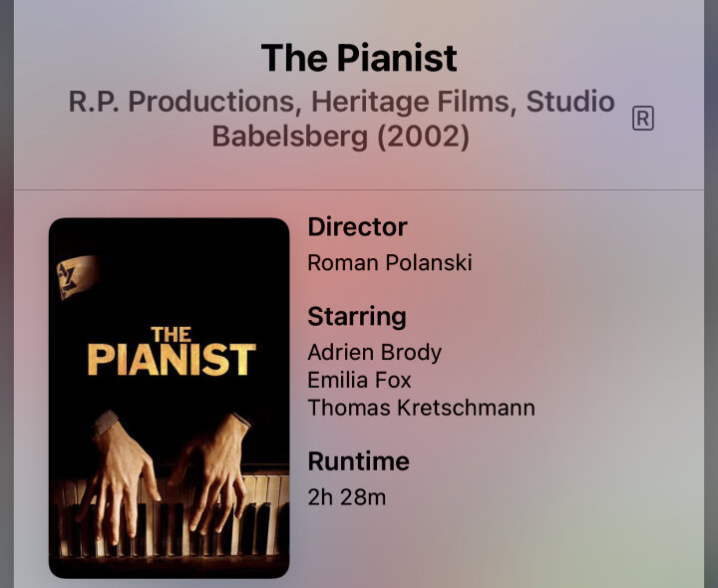718x588 pixels.
Task: Open The Pianist poster thumbnail
Action: [169, 398]
